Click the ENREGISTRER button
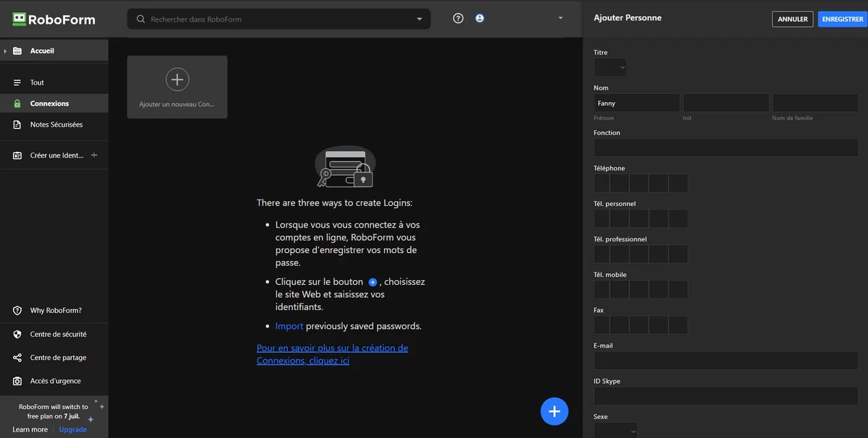This screenshot has width=868, height=438. click(x=843, y=20)
